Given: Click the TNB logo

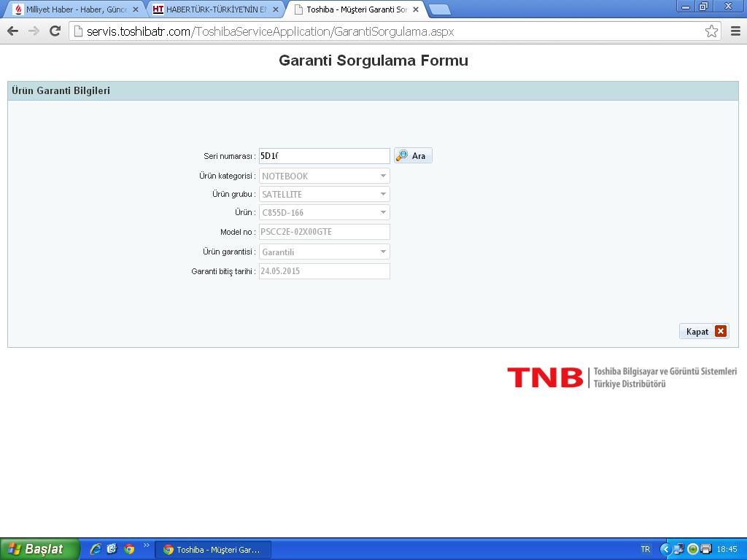Looking at the screenshot, I should (x=545, y=377).
